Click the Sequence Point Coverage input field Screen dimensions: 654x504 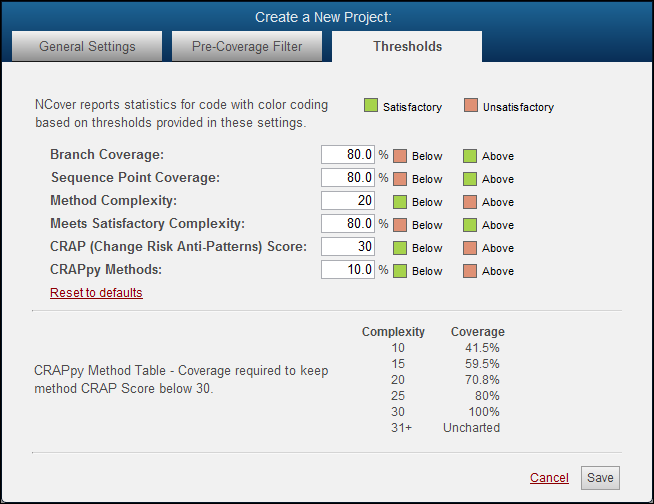(x=348, y=178)
